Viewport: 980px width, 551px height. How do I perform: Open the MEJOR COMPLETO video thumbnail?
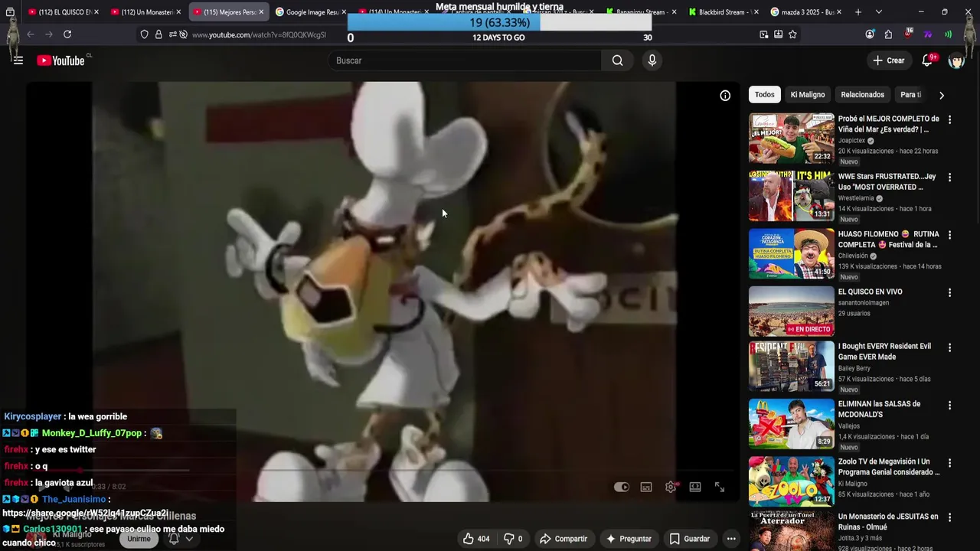click(791, 139)
